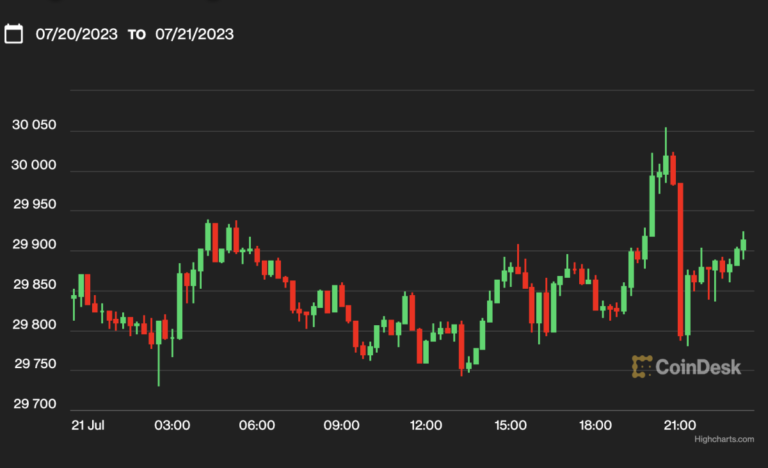Click the tall red candle after 21:00

[x=680, y=260]
